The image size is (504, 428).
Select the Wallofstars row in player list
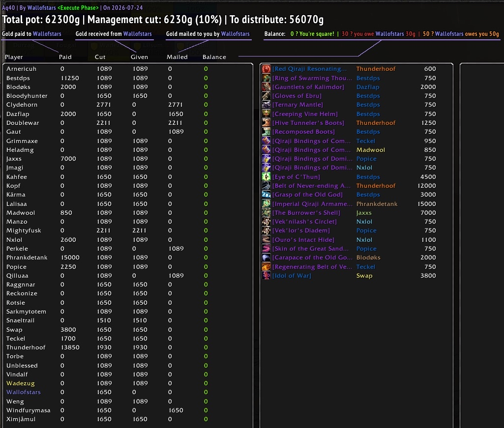pyautogui.click(x=24, y=392)
